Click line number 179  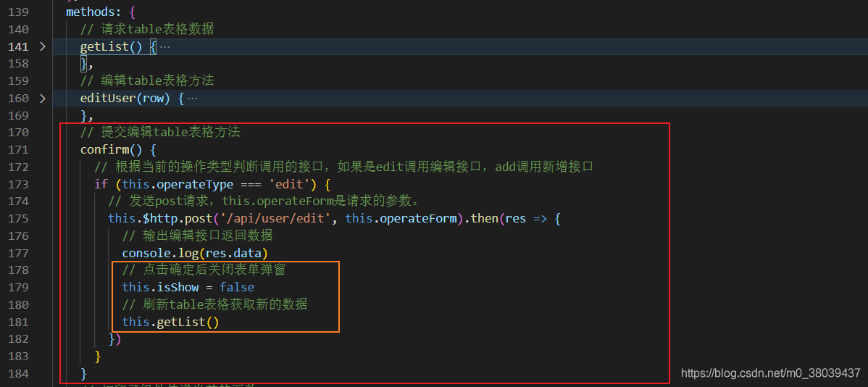click(x=19, y=287)
